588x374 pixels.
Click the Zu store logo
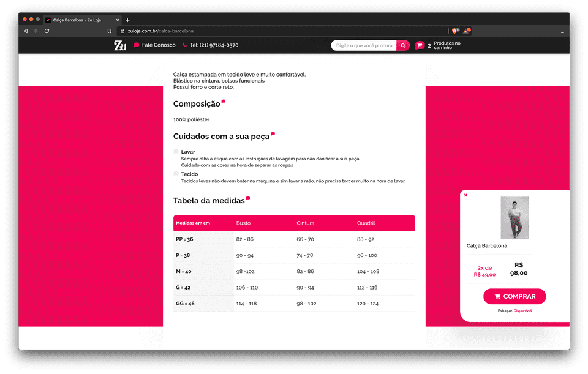[120, 45]
